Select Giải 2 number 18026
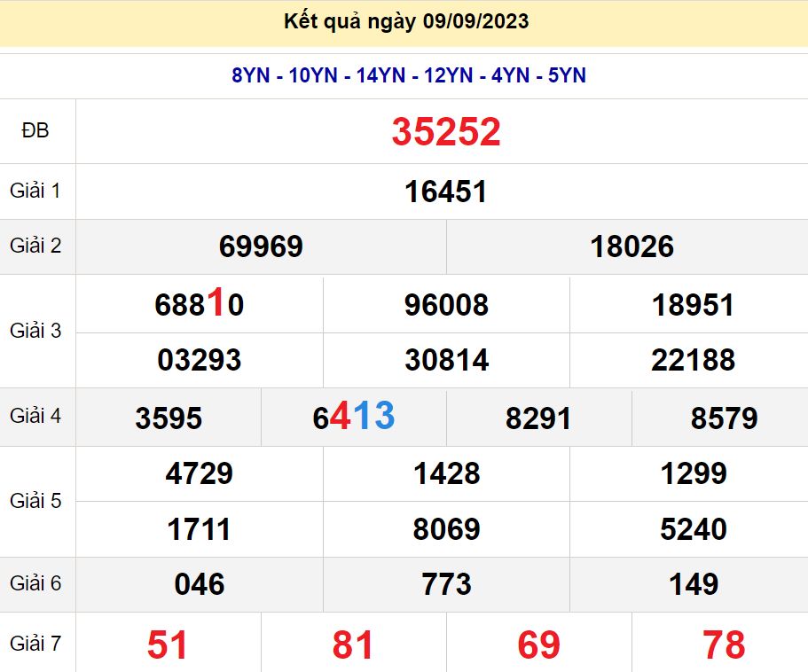 (631, 246)
